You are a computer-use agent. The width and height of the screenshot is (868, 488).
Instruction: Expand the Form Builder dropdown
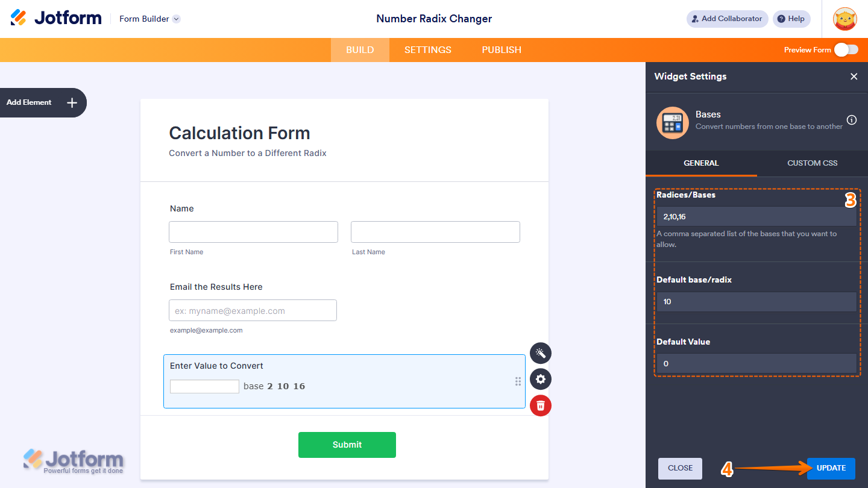coord(148,19)
